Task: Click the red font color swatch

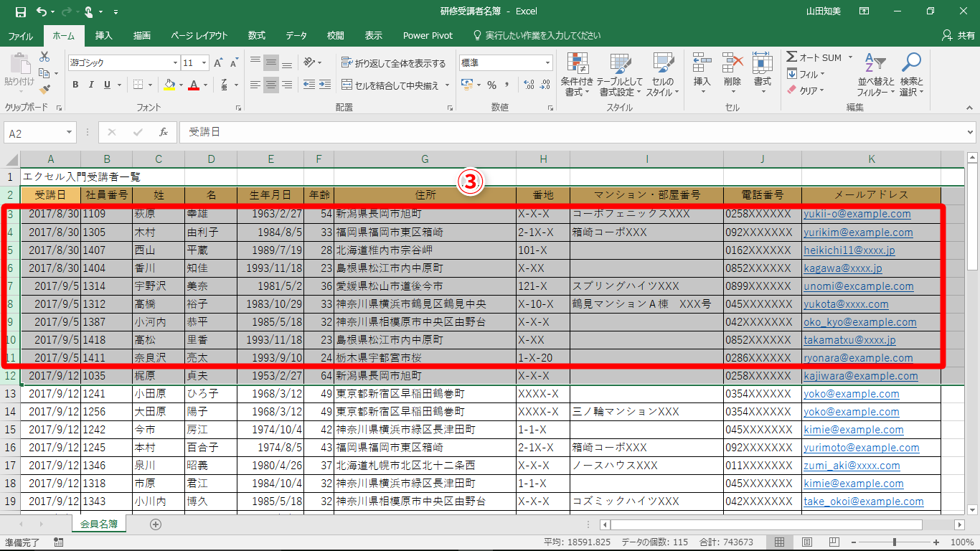Action: 193,85
